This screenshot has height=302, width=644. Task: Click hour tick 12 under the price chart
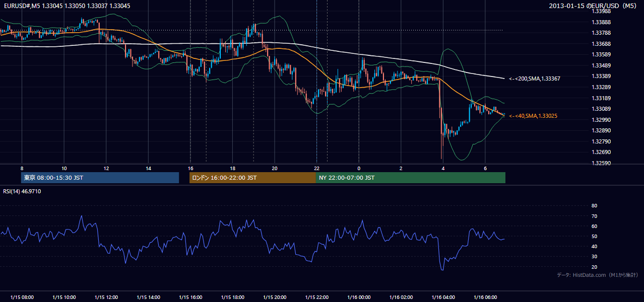point(106,168)
